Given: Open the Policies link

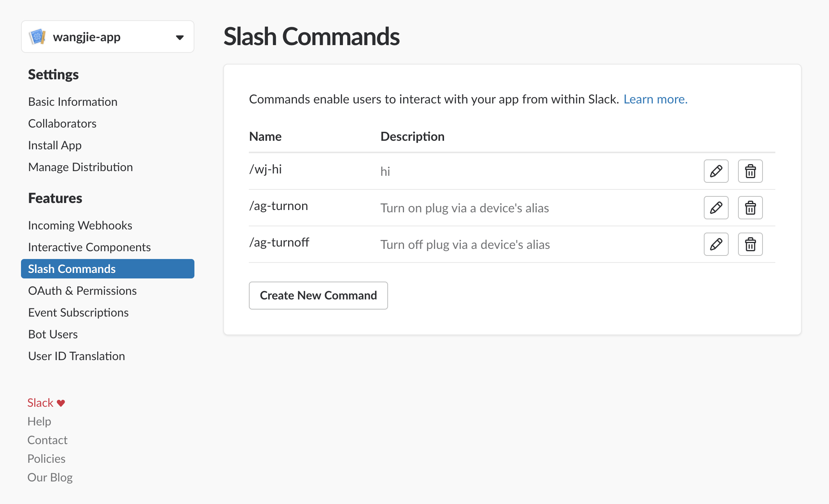Looking at the screenshot, I should [46, 459].
